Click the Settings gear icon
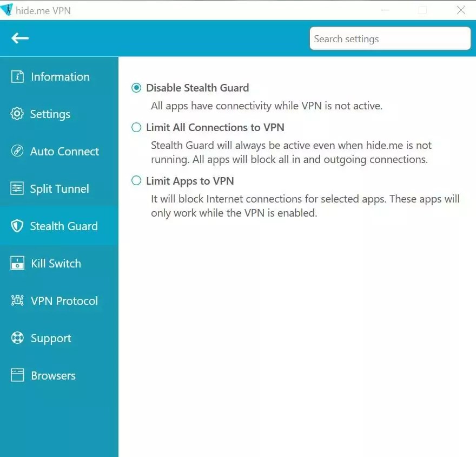476x457 pixels. coord(17,114)
